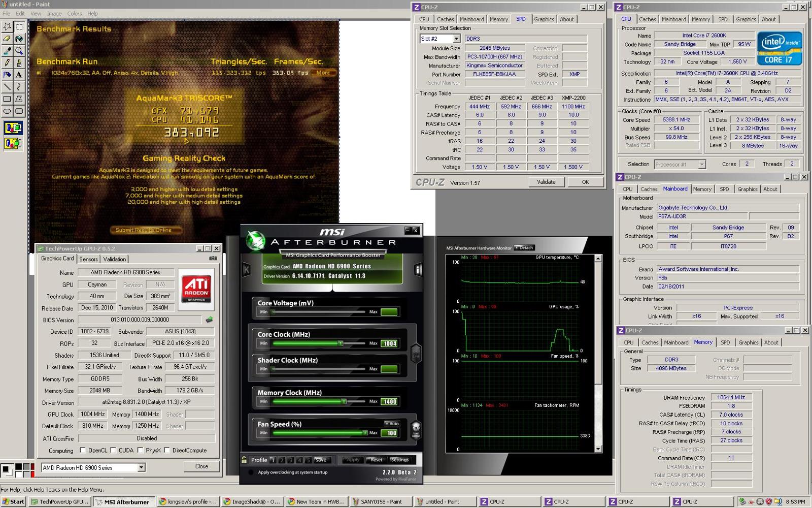Open Afterburner info panel via the i icon
812x508 pixels.
(x=418, y=269)
